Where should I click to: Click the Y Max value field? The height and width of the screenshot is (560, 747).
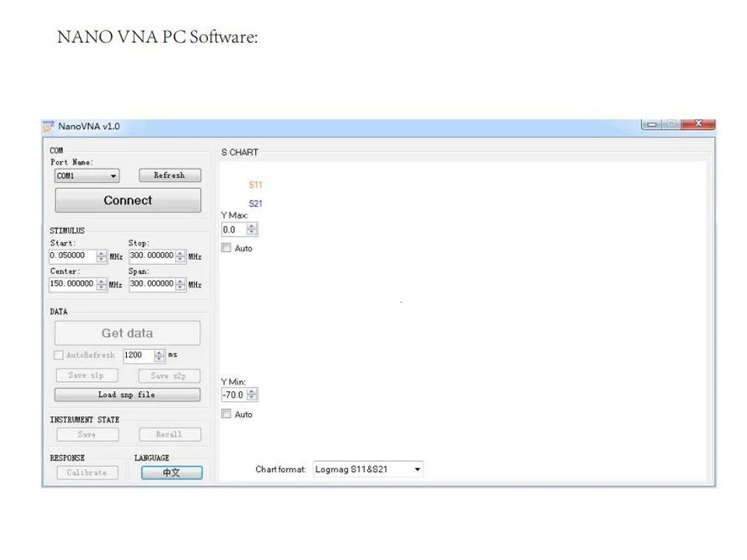click(234, 229)
